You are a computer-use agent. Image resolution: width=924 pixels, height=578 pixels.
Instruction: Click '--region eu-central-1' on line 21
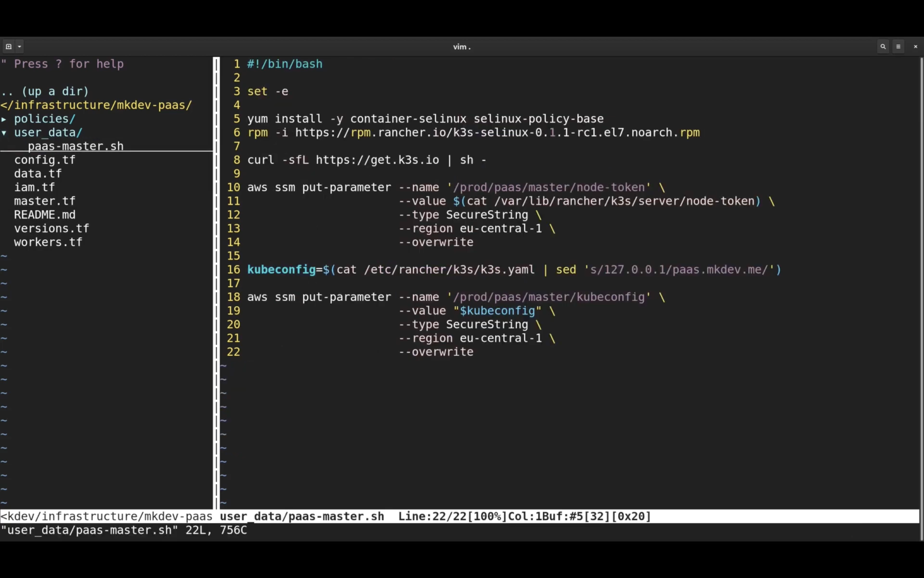pos(470,339)
